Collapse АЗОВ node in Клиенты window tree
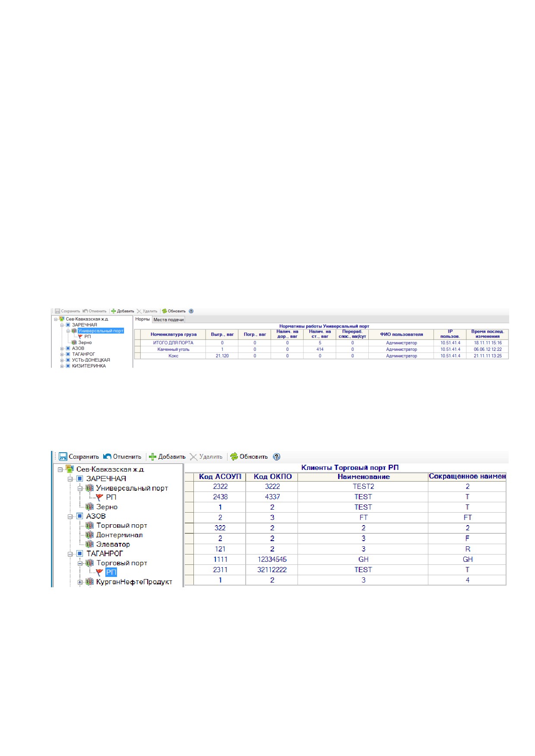This screenshot has height=756, width=535. tap(70, 517)
